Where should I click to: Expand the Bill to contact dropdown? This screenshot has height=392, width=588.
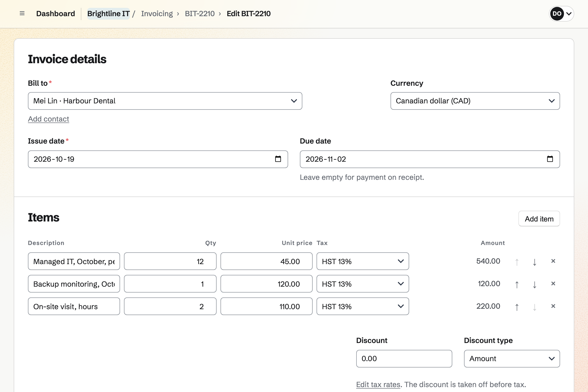coord(165,101)
